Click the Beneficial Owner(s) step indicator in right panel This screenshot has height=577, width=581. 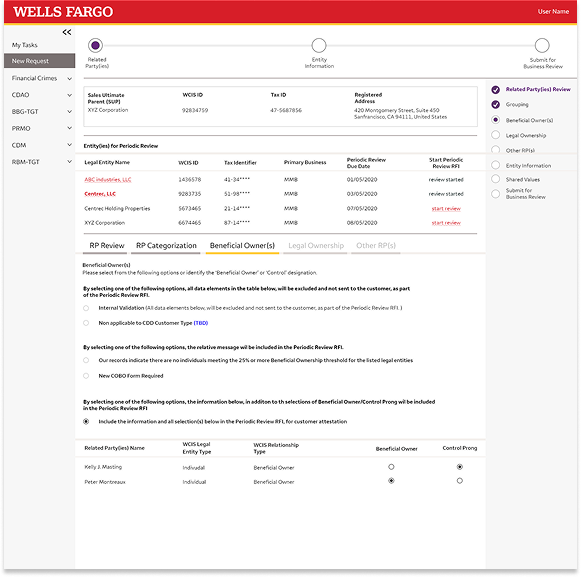495,120
